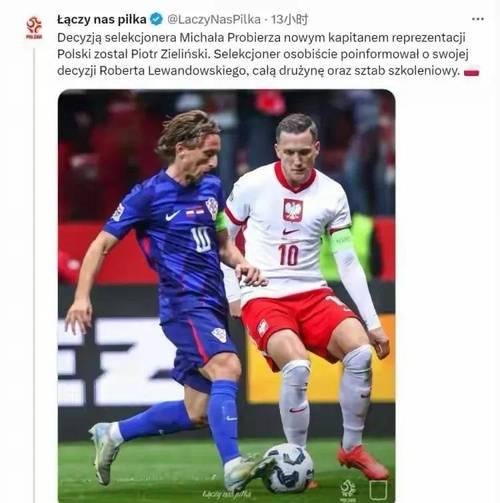Click the PZPN logo watermark on photo

348,490
